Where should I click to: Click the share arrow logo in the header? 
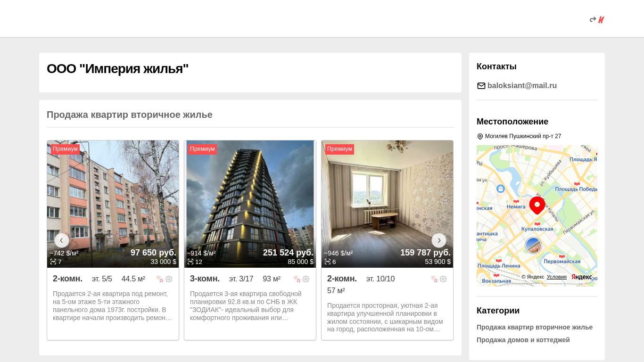[x=597, y=20]
